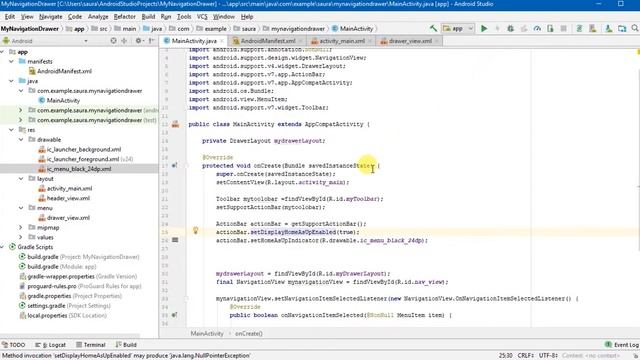This screenshot has width=640, height=360.
Task: Select proguard-rules.pro file
Action: pos(80,286)
